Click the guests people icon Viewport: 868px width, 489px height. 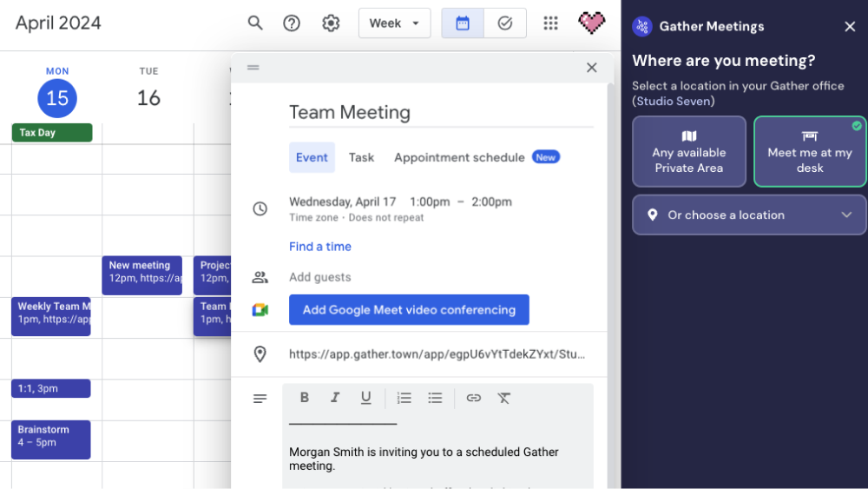pyautogui.click(x=260, y=277)
